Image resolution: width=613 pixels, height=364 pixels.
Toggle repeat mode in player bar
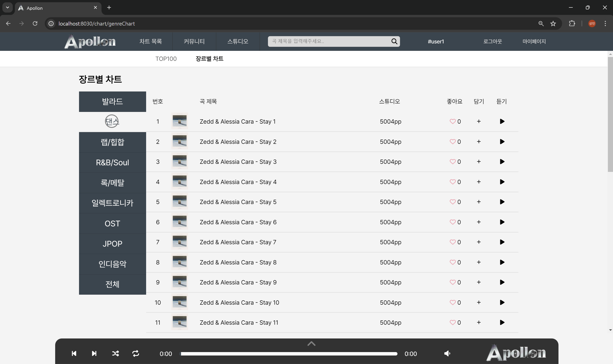tap(136, 353)
